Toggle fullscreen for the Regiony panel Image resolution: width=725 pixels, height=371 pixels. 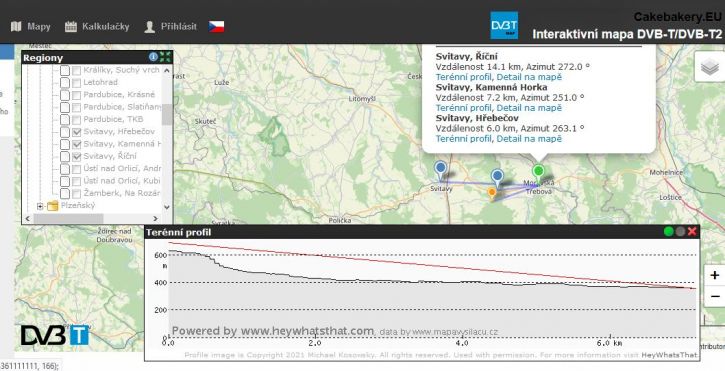click(x=166, y=57)
